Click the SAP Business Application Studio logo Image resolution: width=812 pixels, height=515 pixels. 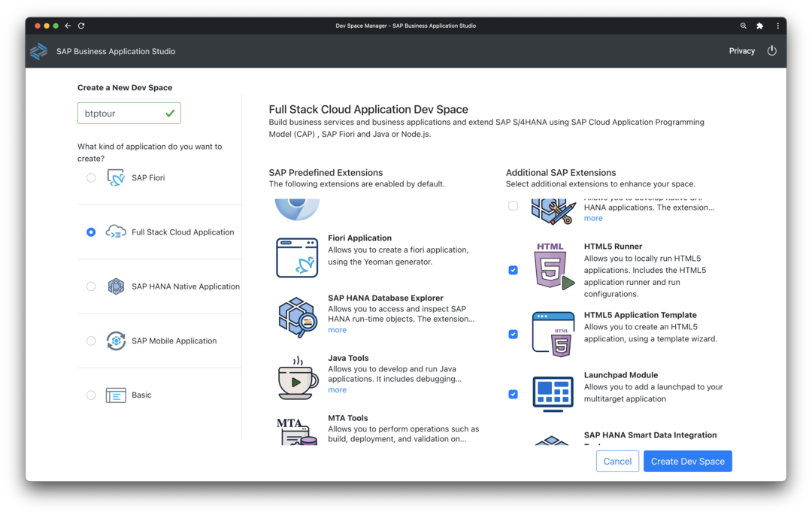pos(38,51)
